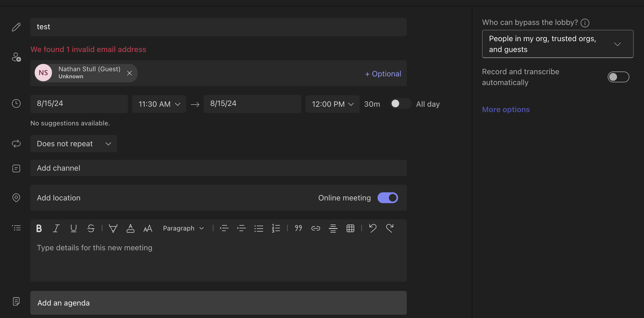Insert a link in the details
644x318 pixels.
(x=316, y=228)
